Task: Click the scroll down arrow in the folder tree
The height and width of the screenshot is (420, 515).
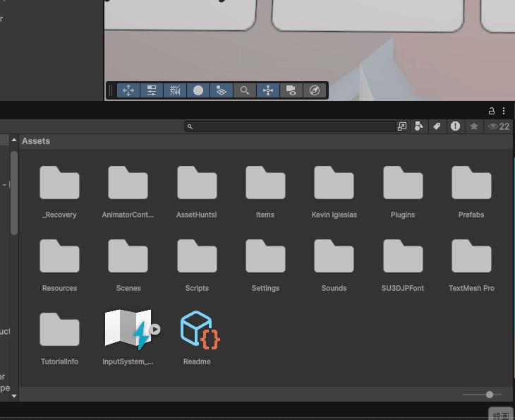Action: tap(13, 396)
